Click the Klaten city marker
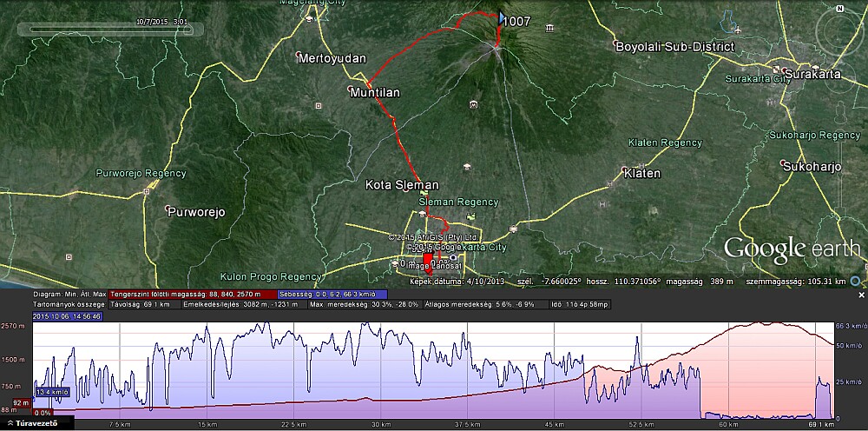Viewport: 868px width, 431px height. [x=626, y=172]
